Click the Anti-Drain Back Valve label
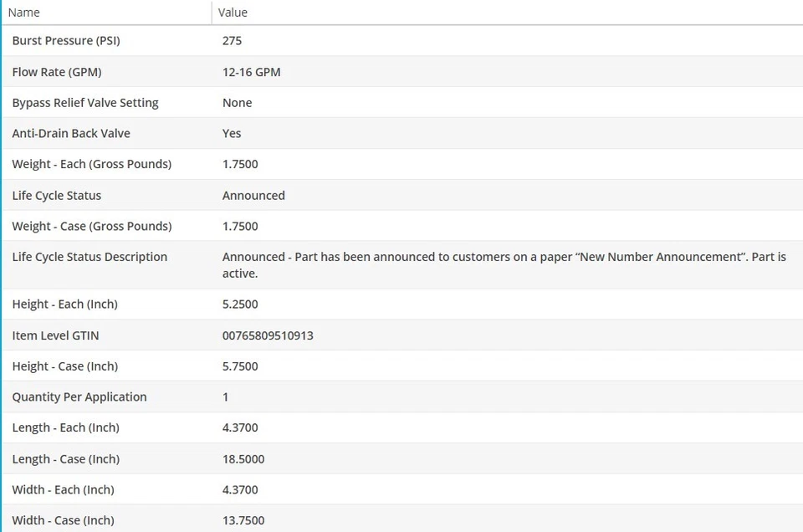This screenshot has width=803, height=532. pos(71,134)
